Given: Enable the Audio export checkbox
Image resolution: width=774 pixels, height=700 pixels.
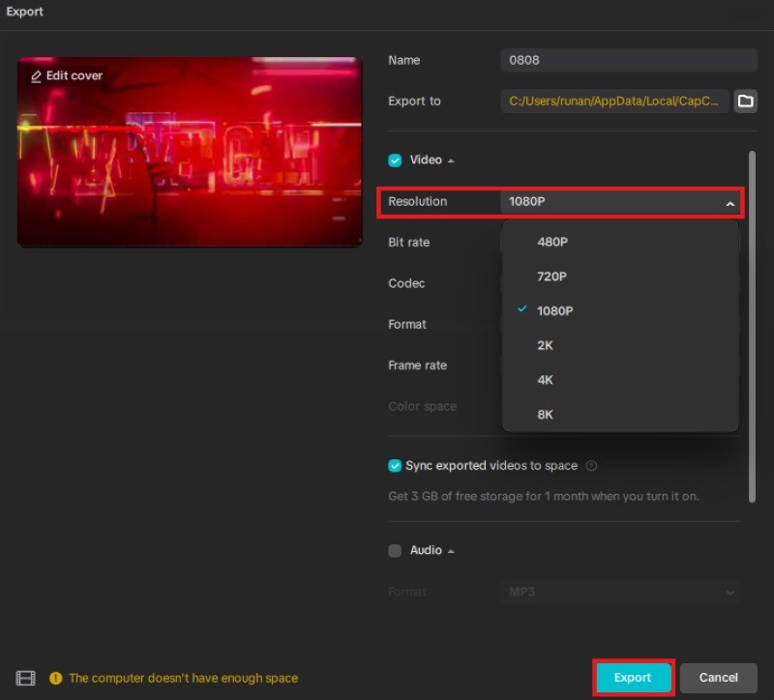Looking at the screenshot, I should 395,549.
